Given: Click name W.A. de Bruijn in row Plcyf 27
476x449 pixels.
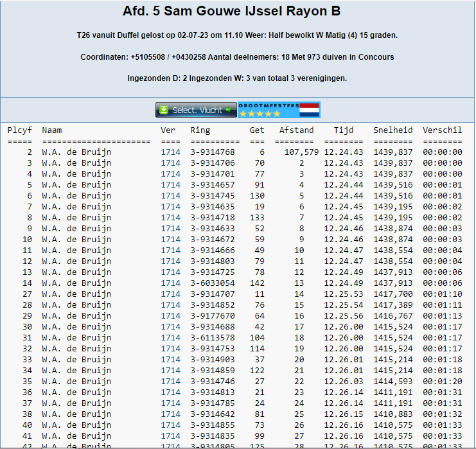Looking at the screenshot, I should pos(76,294).
